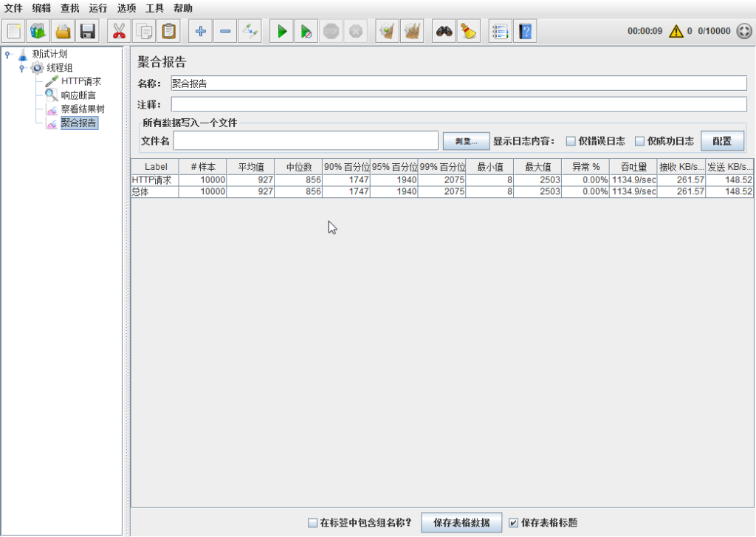Tick the 在标签中包含组名称 checkbox
The image size is (756, 537).
(312, 523)
